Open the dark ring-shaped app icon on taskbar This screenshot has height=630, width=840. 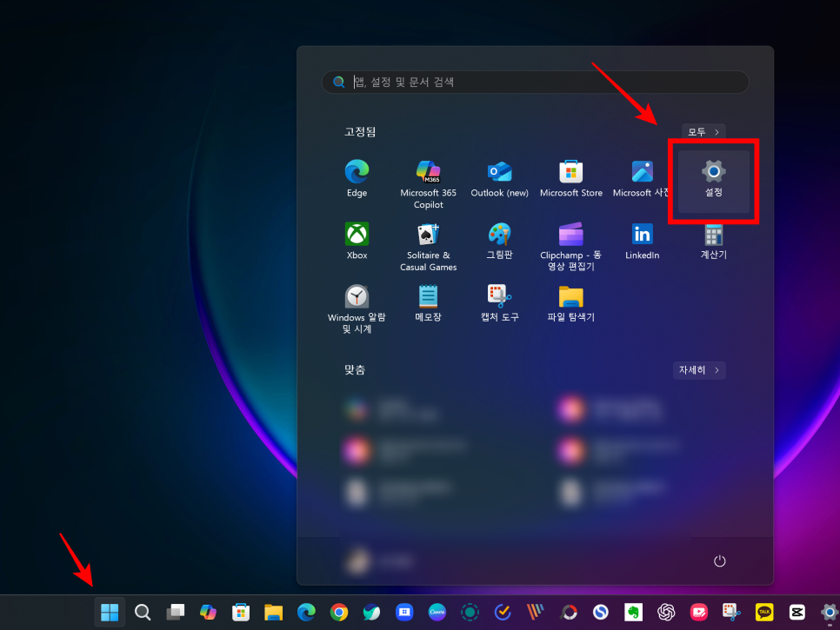point(568,612)
